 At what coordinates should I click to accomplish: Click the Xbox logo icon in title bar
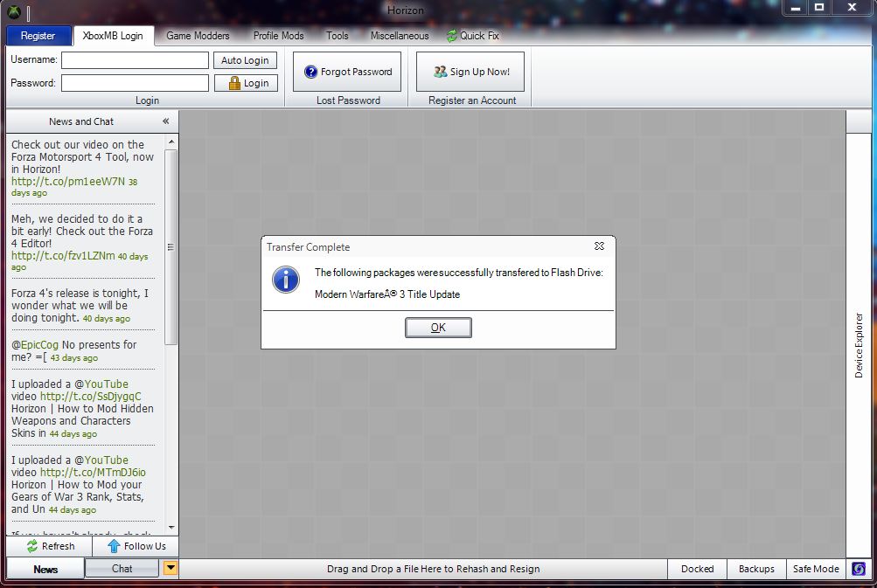(14, 11)
